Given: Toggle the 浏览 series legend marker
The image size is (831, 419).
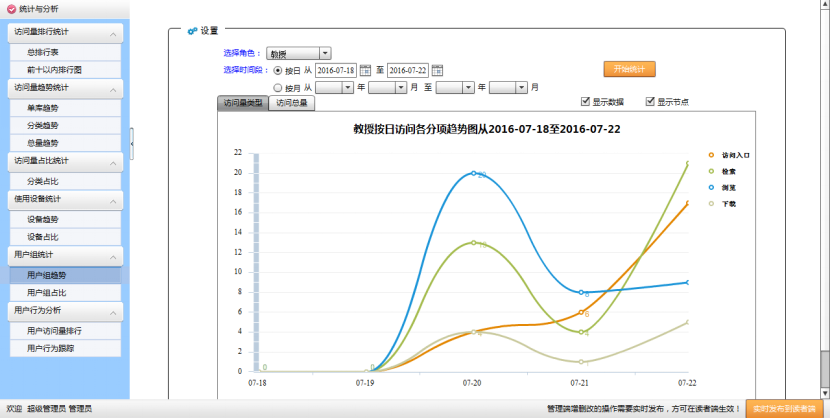Looking at the screenshot, I should click(x=711, y=187).
